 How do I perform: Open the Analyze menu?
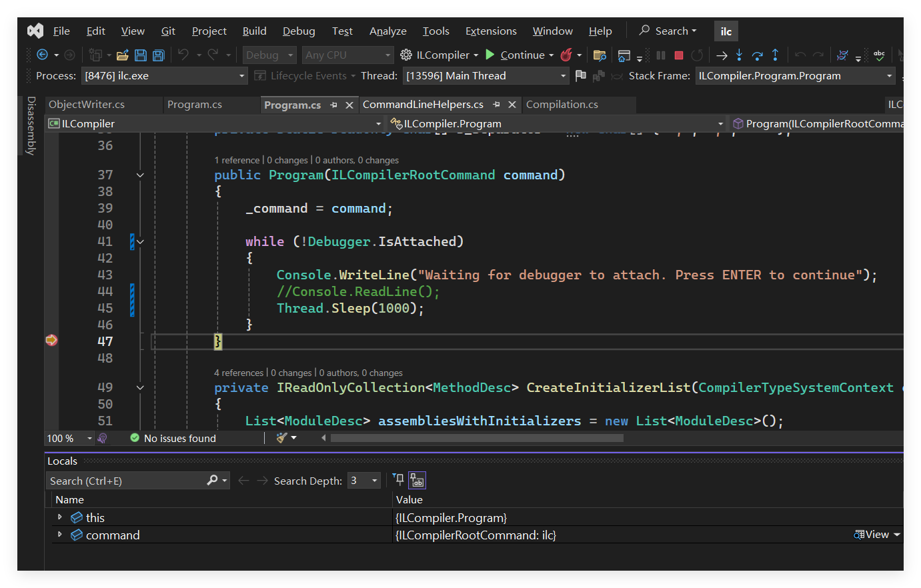point(387,31)
